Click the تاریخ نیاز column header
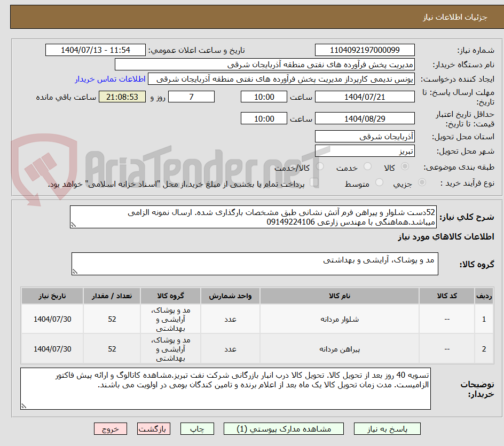 click(52, 296)
